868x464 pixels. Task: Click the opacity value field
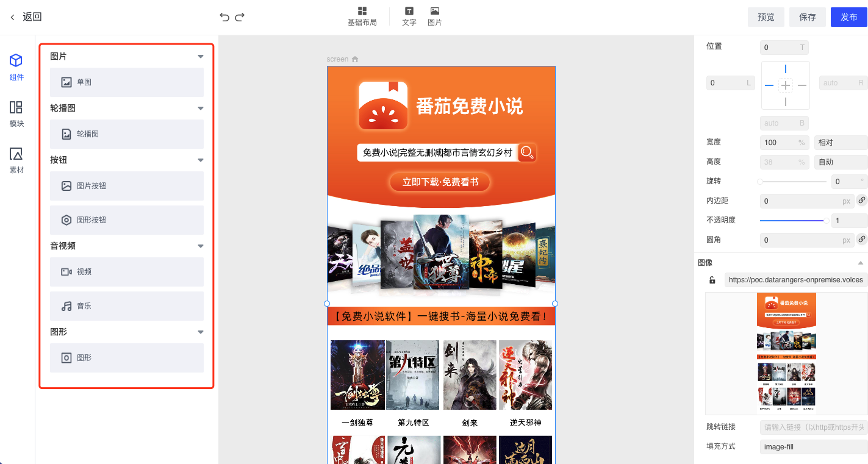click(x=850, y=221)
